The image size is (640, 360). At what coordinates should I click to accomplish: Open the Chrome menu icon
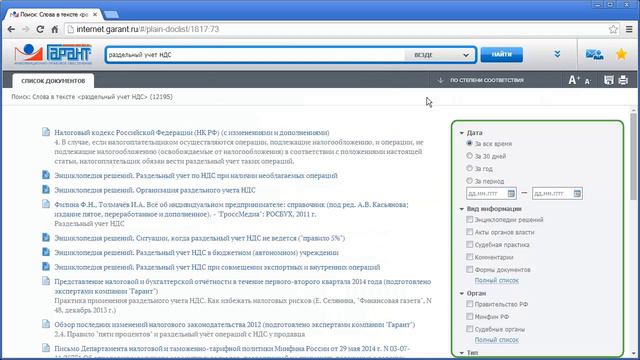(629, 29)
